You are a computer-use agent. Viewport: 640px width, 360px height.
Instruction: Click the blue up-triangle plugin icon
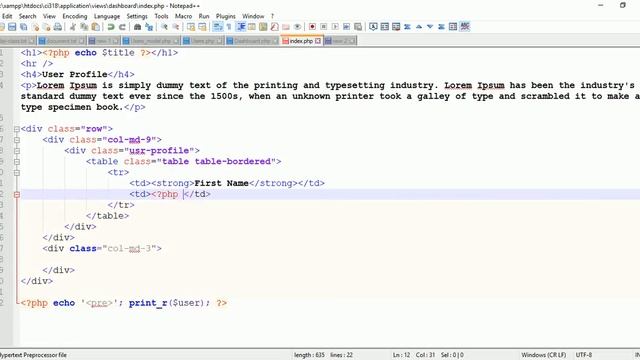coord(419,27)
